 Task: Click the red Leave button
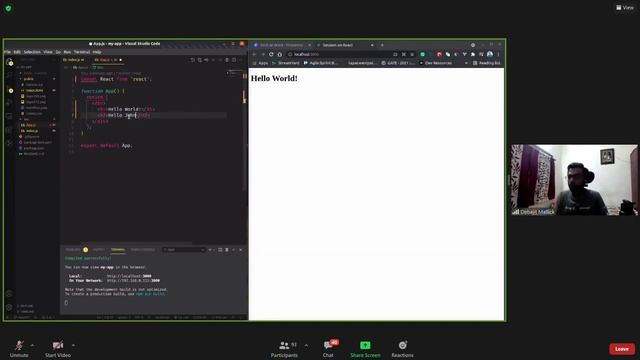pos(622,349)
